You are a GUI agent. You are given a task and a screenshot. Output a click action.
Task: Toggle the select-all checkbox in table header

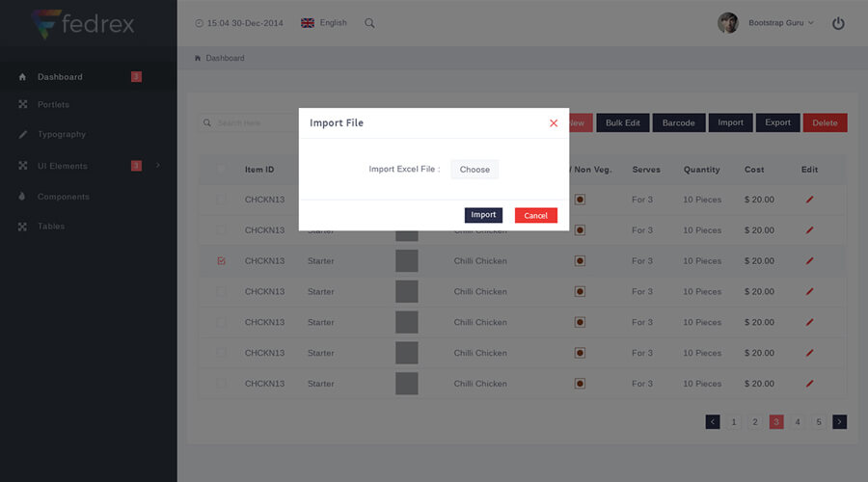point(222,169)
